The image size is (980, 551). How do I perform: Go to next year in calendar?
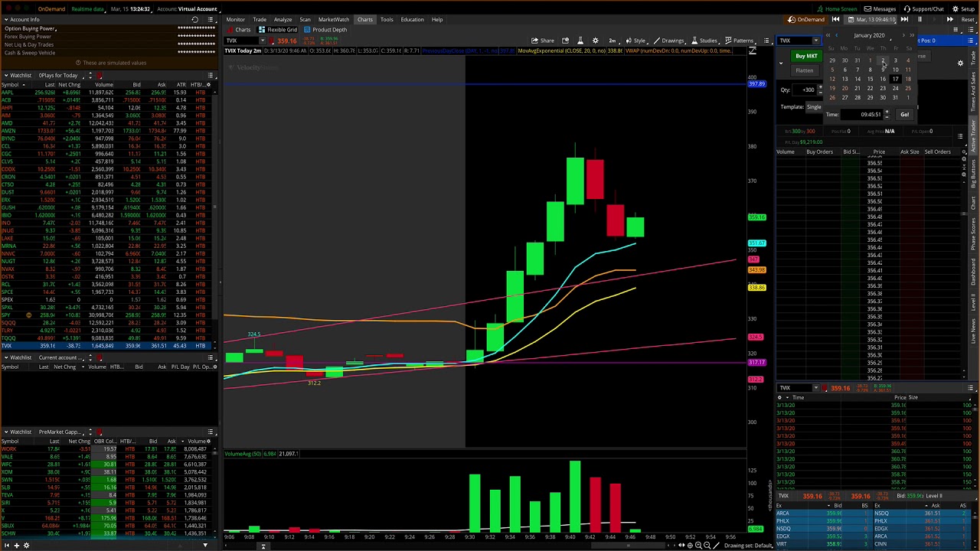(x=911, y=35)
